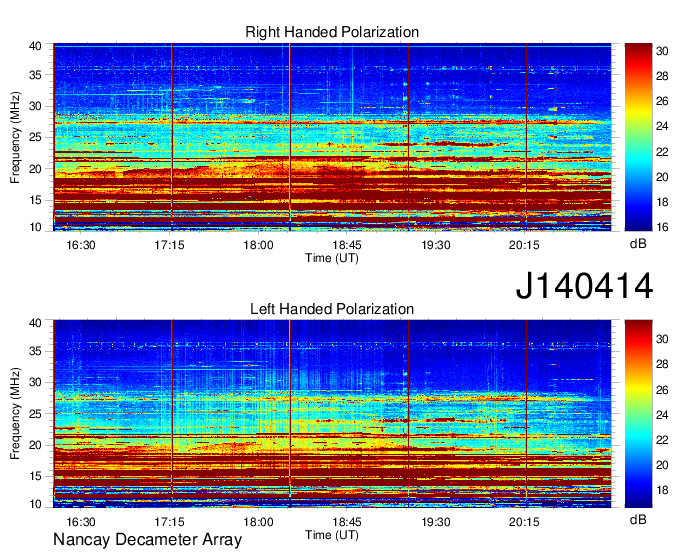Viewport: 680px width, 552px height.
Task: Click 17:15 time tick on Right Handed plot
Action: 170,245
